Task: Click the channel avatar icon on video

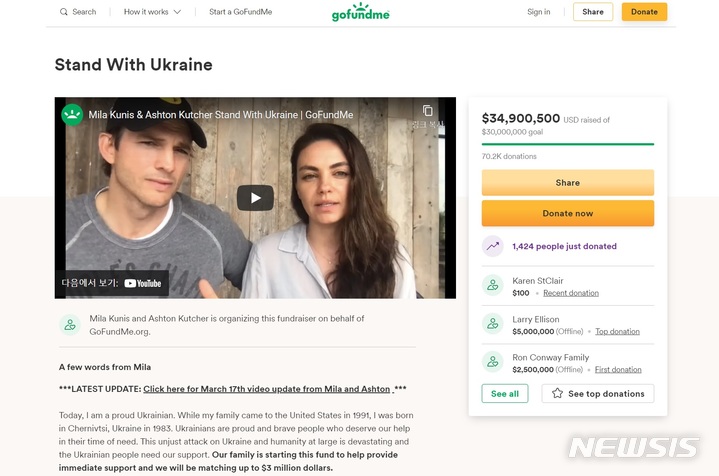Action: click(x=72, y=114)
